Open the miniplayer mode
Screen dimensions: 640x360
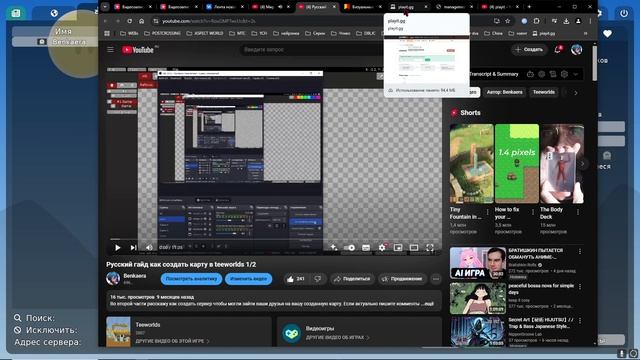[398, 247]
